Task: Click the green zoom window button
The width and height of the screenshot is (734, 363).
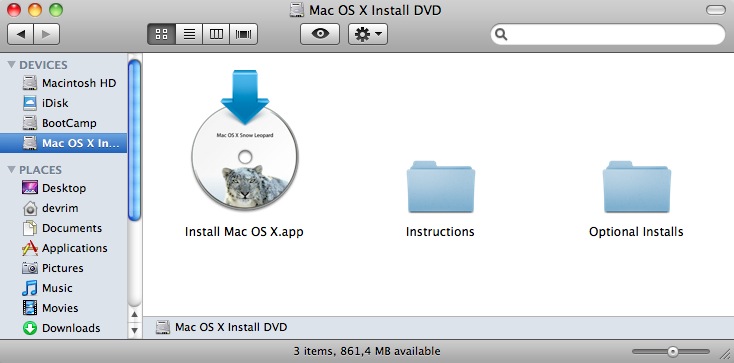Action: 56,9
